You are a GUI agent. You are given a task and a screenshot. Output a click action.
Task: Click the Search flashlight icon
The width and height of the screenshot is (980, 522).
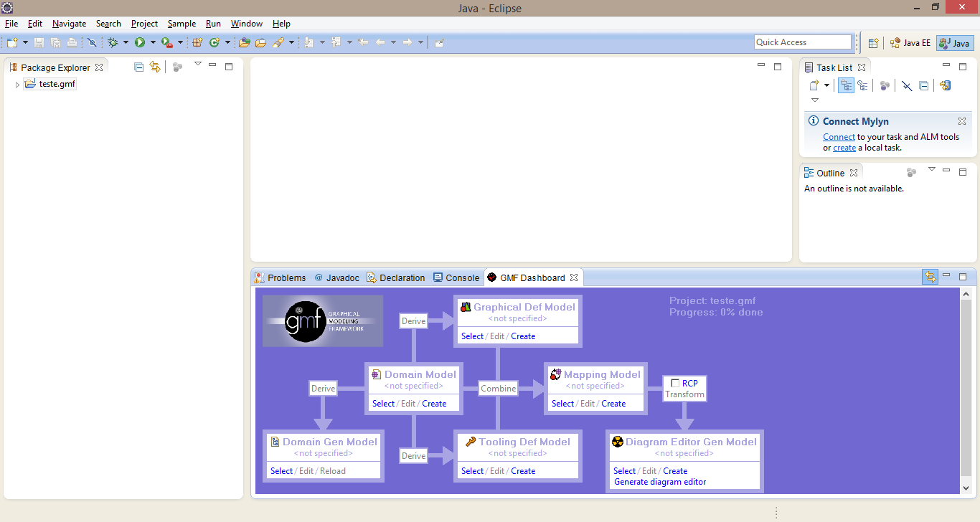click(x=278, y=43)
